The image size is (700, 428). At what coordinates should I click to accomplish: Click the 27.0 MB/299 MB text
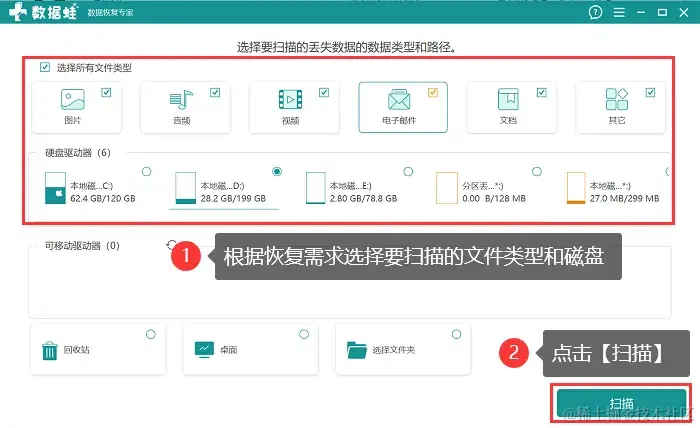coord(624,199)
